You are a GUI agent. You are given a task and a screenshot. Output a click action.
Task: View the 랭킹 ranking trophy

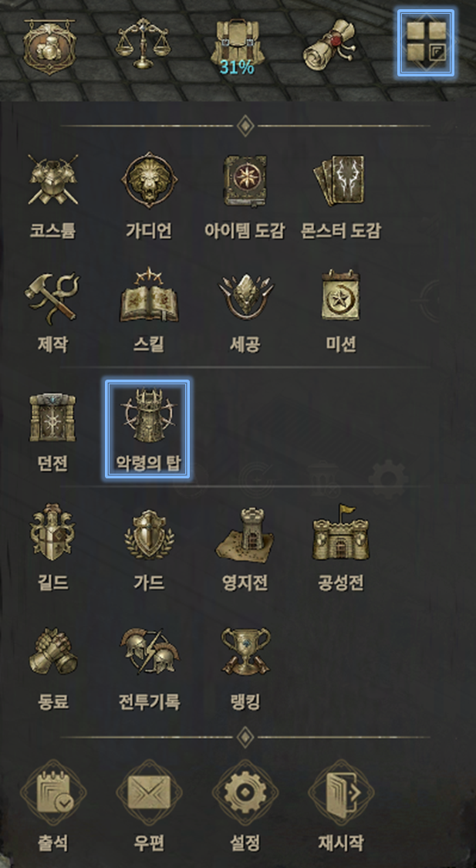pos(245,667)
